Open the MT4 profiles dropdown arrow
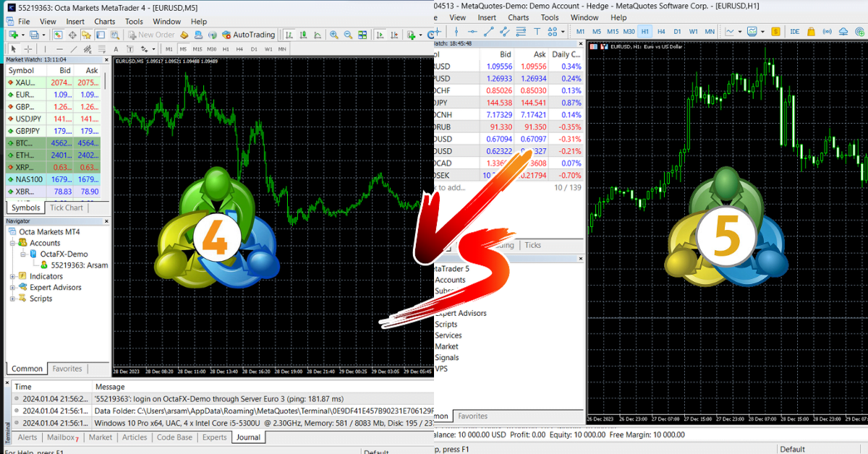868x454 pixels. click(44, 35)
